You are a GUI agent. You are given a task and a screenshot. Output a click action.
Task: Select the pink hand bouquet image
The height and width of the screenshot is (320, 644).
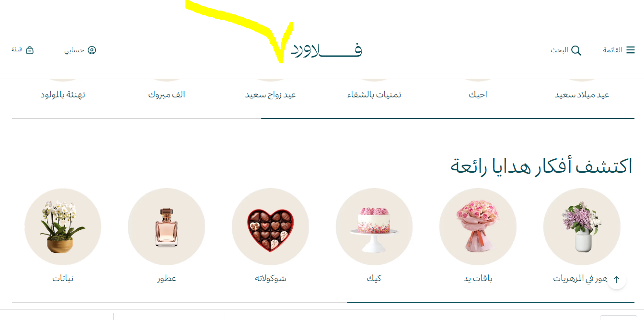[x=478, y=226]
